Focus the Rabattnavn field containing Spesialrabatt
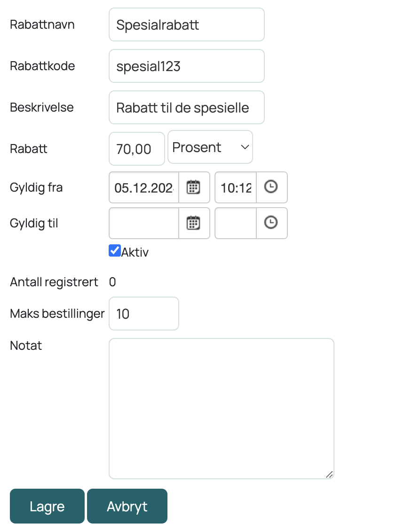Image resolution: width=397 pixels, height=532 pixels. (186, 25)
